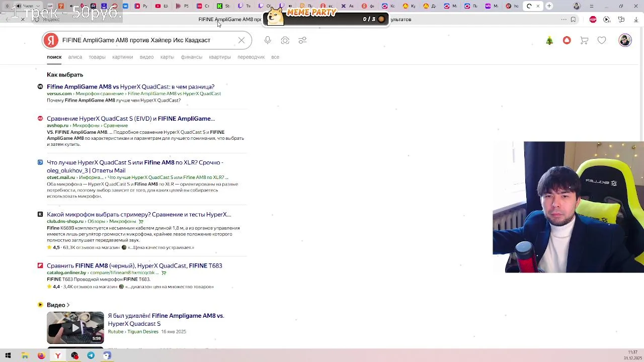The image size is (644, 362).
Task: Play the Rutube video thumbnail 5:59
Action: pyautogui.click(x=75, y=327)
